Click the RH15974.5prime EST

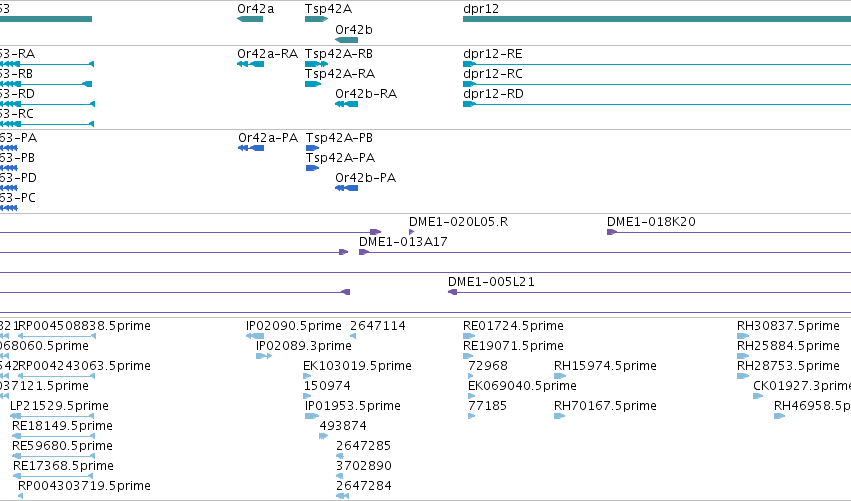click(560, 376)
